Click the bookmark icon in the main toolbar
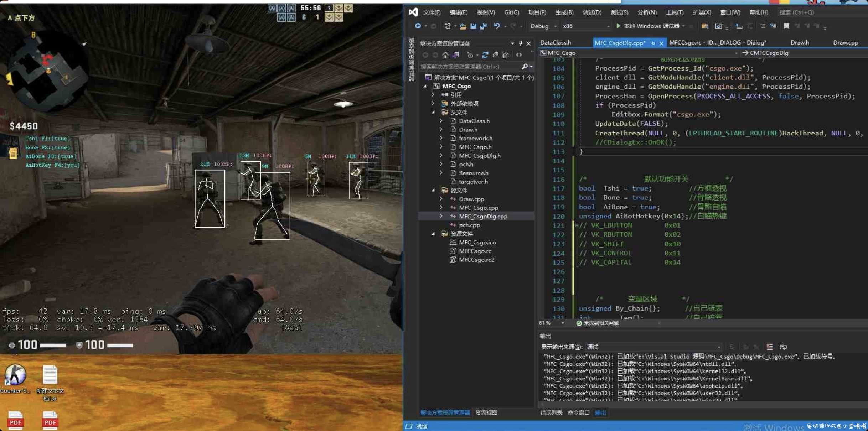The height and width of the screenshot is (431, 868). pyautogui.click(x=786, y=26)
